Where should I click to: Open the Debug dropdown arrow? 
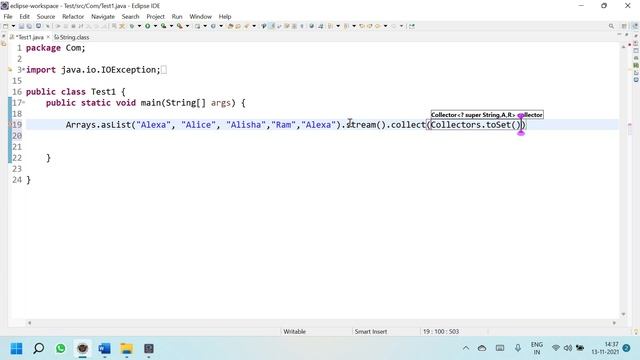[139, 26]
